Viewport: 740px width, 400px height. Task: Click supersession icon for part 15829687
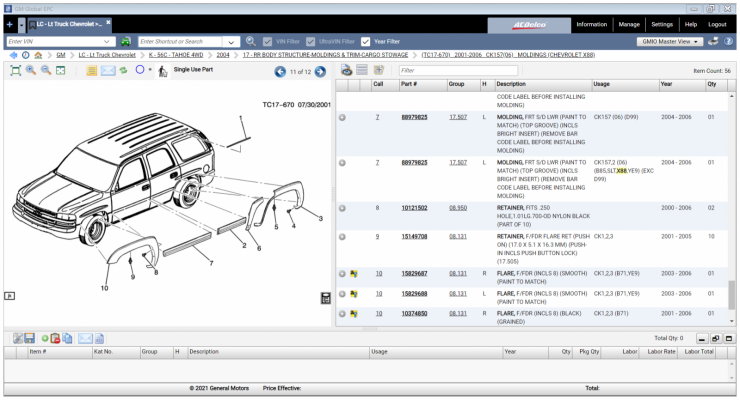(x=354, y=274)
